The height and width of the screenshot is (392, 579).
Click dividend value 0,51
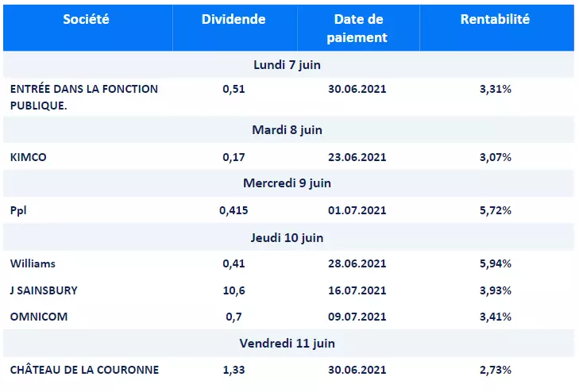234,89
